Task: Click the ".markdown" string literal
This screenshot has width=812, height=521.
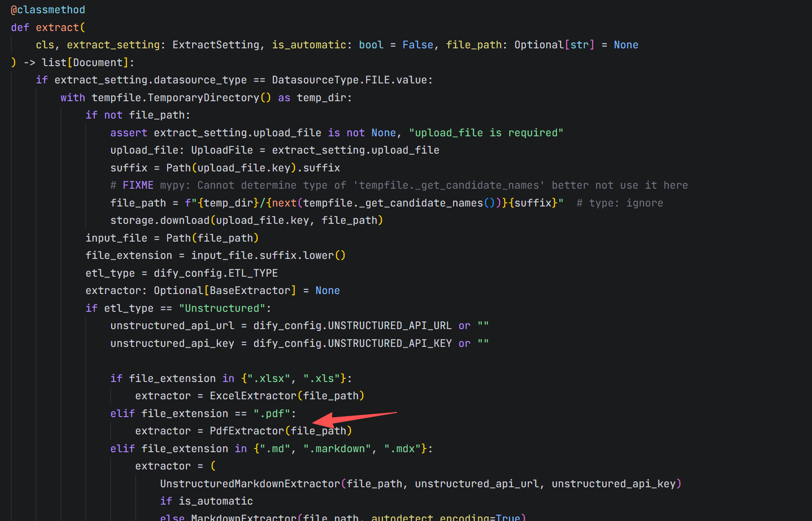Action: [337, 449]
